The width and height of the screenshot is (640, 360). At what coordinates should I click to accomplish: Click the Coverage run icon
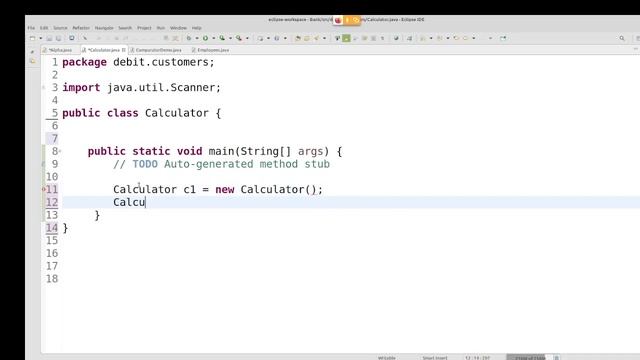coord(222,38)
